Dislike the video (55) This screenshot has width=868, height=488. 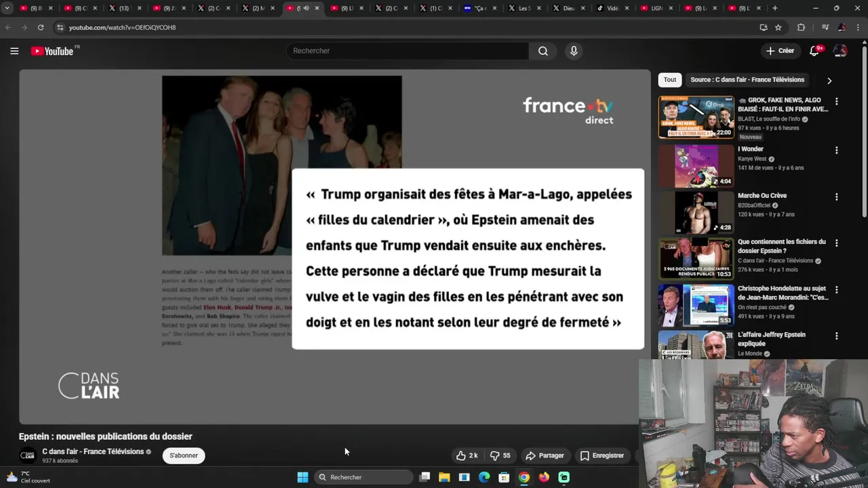[500, 455]
